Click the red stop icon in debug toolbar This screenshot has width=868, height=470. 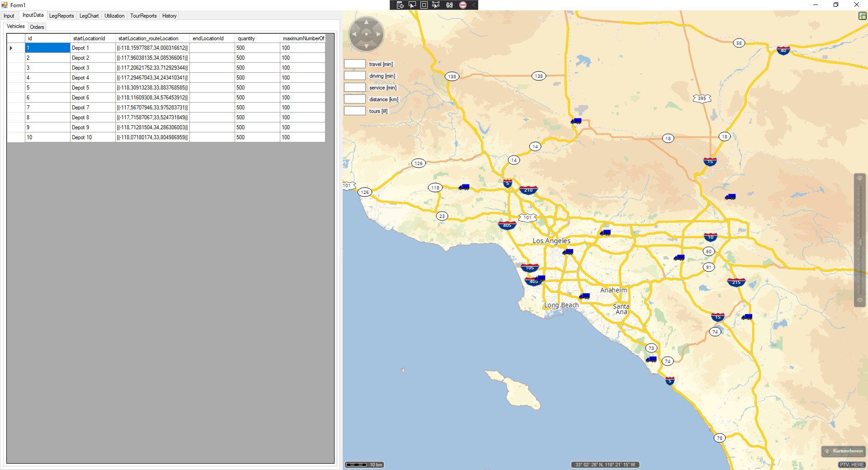pyautogui.click(x=463, y=5)
